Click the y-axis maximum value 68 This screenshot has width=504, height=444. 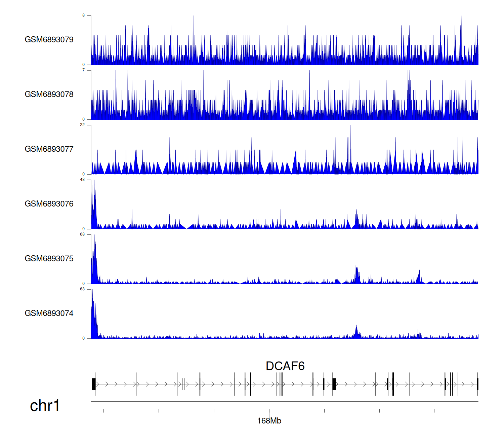click(x=82, y=234)
